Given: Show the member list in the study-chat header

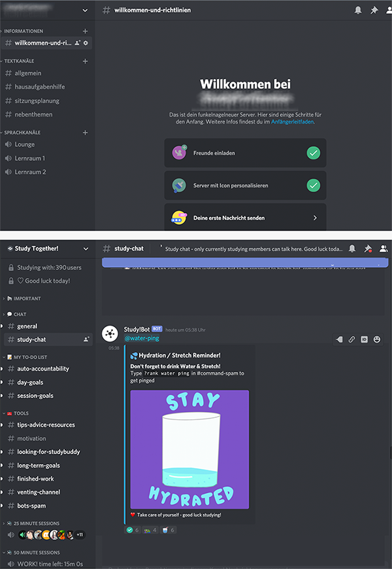Looking at the screenshot, I should [384, 249].
